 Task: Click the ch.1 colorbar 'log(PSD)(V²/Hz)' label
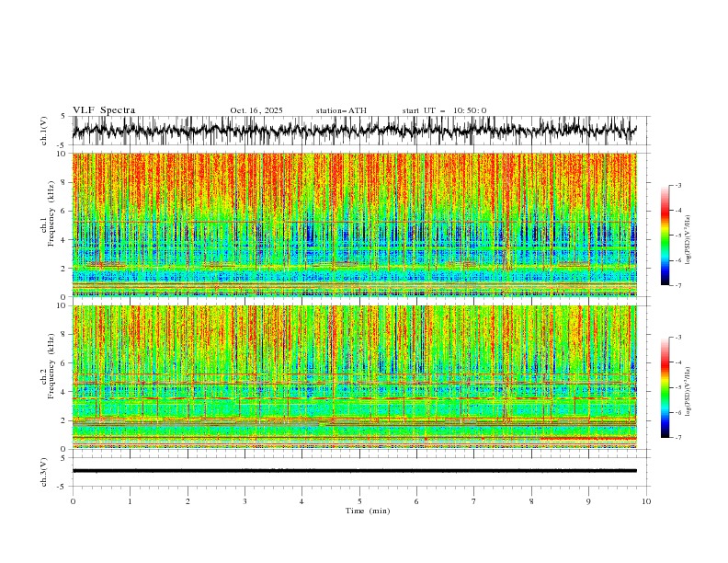pyautogui.click(x=688, y=240)
